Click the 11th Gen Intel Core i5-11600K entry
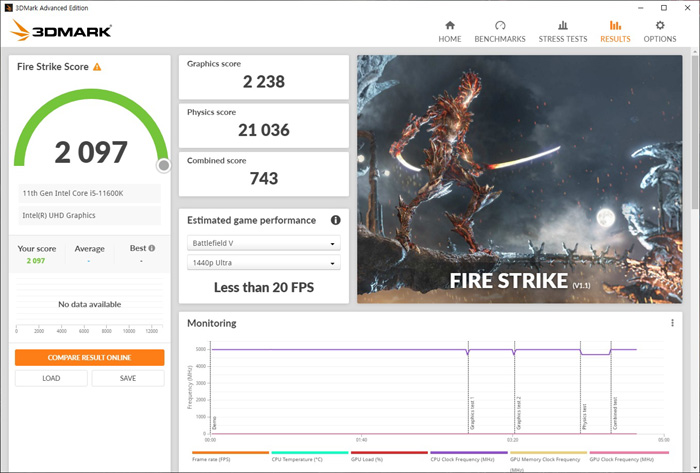This screenshot has height=473, width=700. tap(89, 193)
